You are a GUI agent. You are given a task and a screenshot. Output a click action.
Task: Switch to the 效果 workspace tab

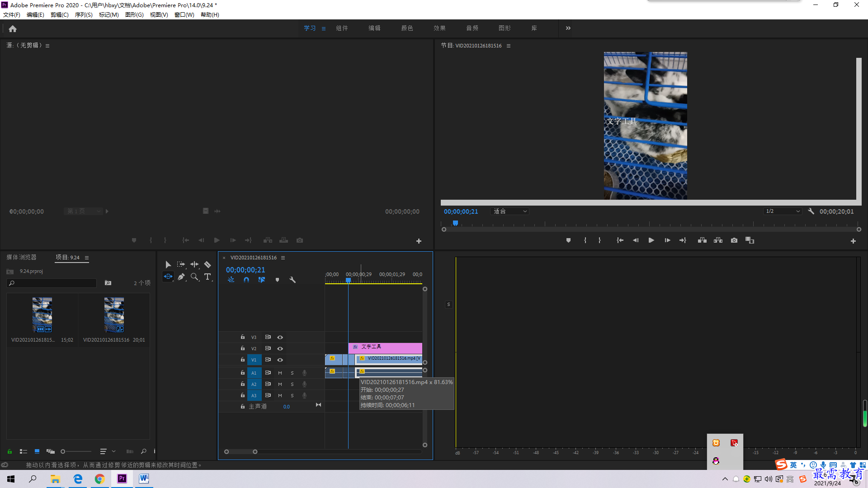tap(439, 28)
